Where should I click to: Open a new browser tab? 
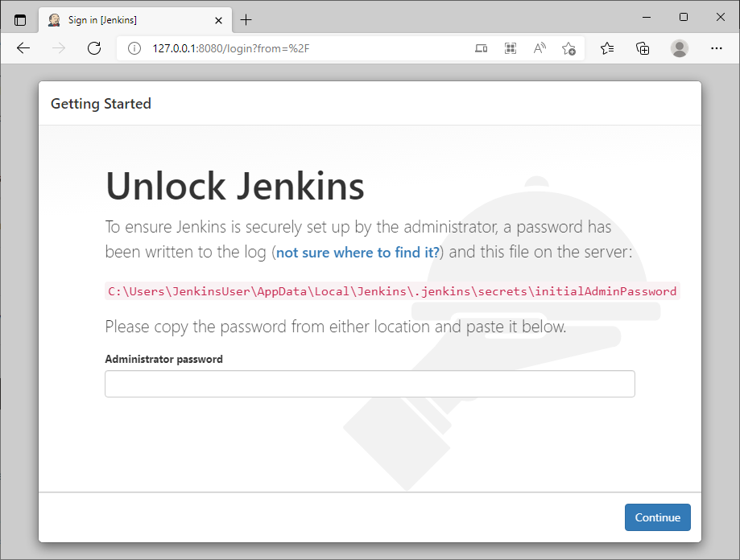246,20
